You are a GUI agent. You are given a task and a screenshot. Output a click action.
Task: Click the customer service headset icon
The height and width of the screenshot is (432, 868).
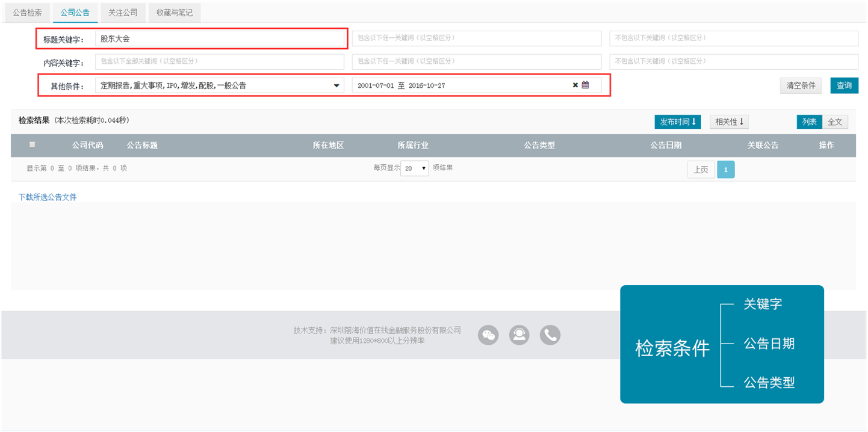point(519,335)
